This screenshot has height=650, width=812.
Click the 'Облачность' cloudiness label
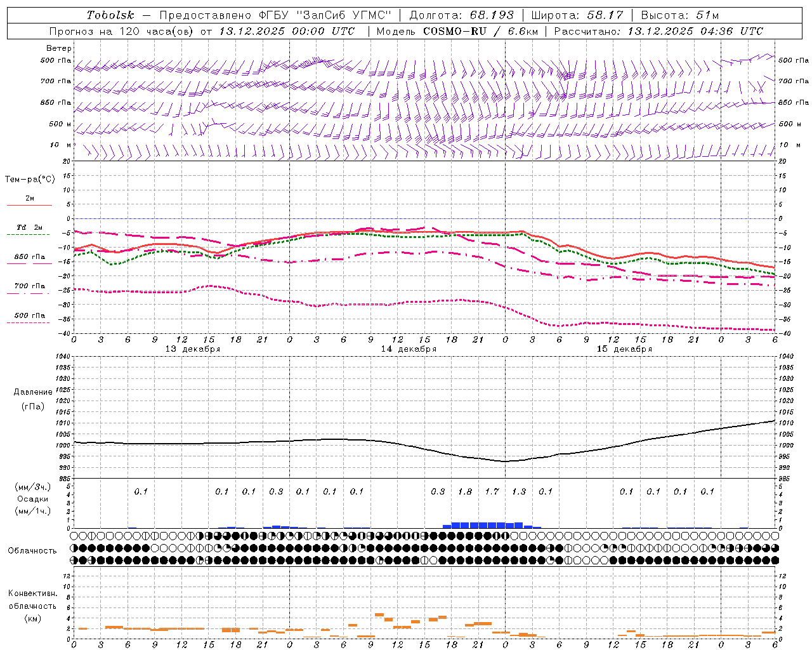point(32,550)
